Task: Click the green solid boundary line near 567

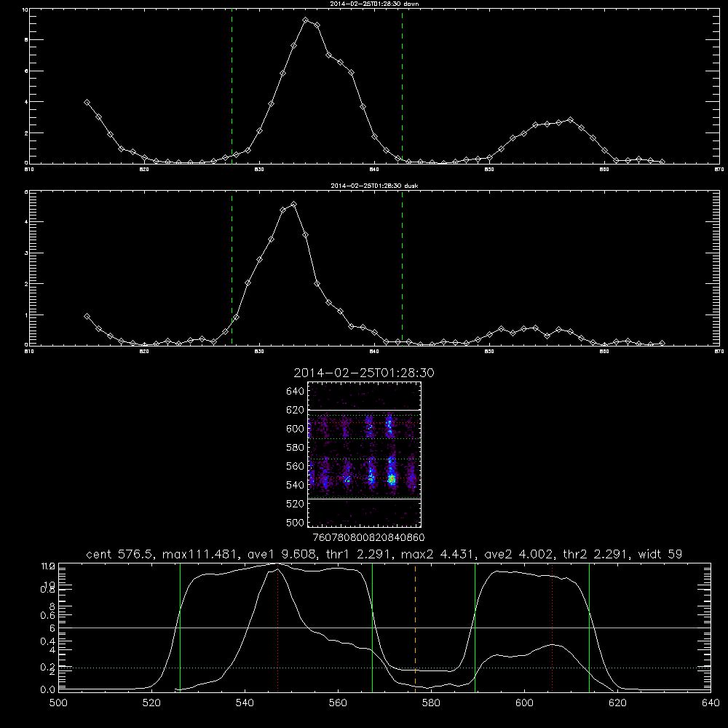Action: click(372, 627)
